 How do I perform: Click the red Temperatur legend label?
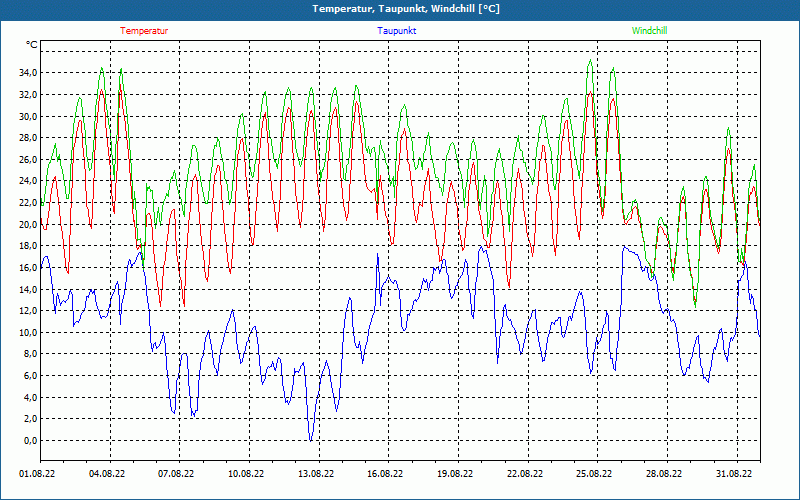[x=144, y=31]
